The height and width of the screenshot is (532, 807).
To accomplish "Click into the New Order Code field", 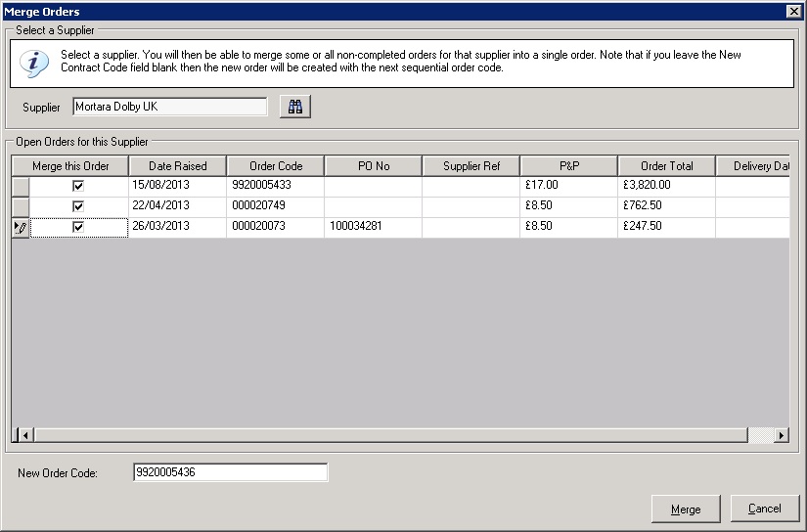I will (x=230, y=473).
